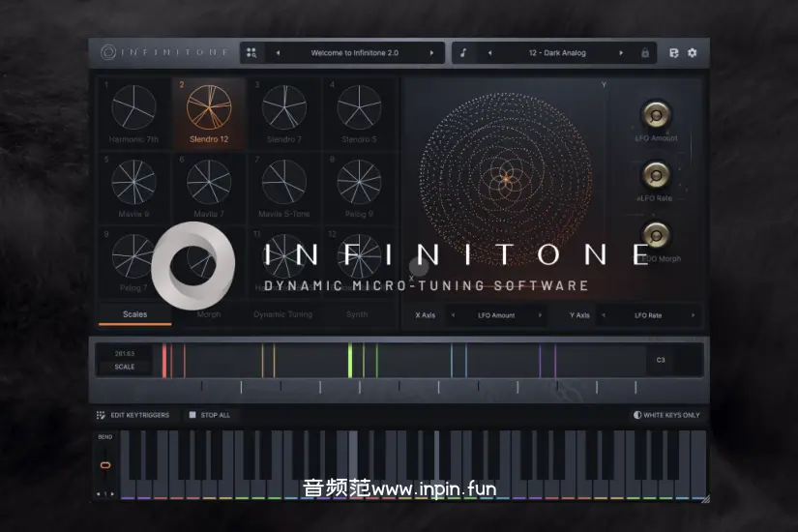The width and height of the screenshot is (798, 532).
Task: Click the LFO Rate knob
Action: (656, 175)
